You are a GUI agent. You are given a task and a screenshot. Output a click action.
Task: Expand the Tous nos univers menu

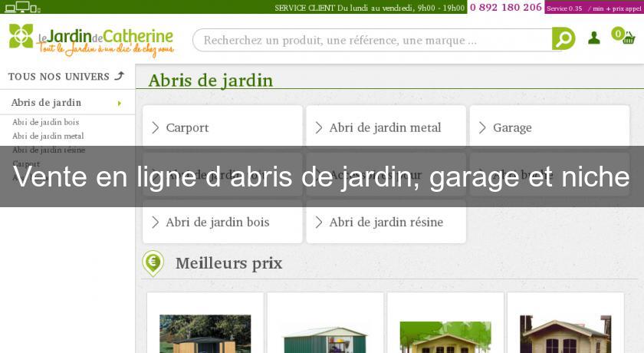coord(60,77)
